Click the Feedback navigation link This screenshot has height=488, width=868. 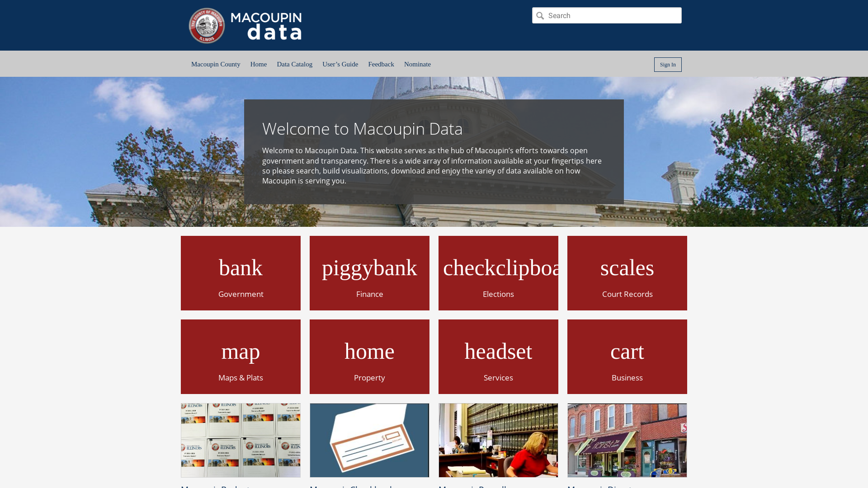pyautogui.click(x=381, y=64)
